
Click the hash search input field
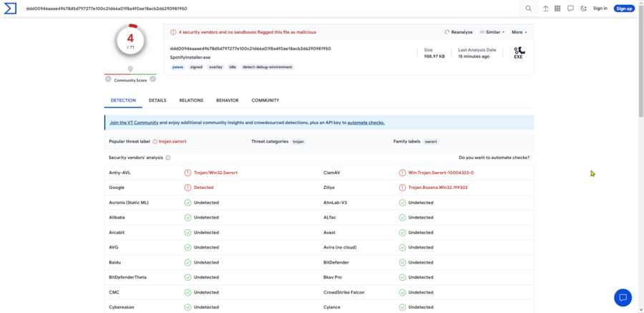[271, 8]
